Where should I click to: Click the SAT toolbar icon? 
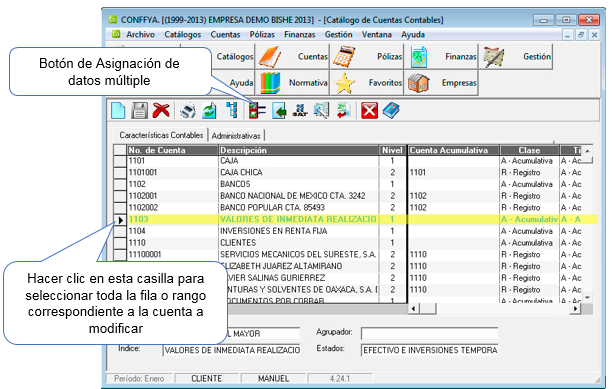[300, 110]
